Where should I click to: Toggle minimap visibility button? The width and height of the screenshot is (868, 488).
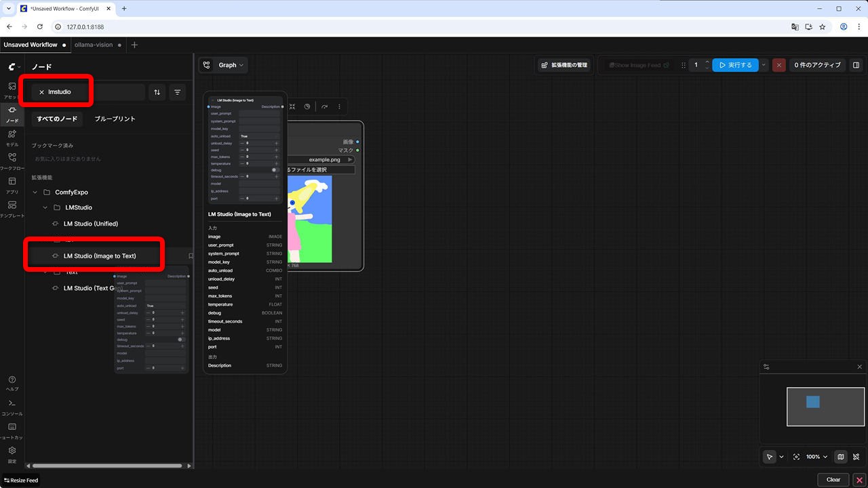(x=841, y=457)
